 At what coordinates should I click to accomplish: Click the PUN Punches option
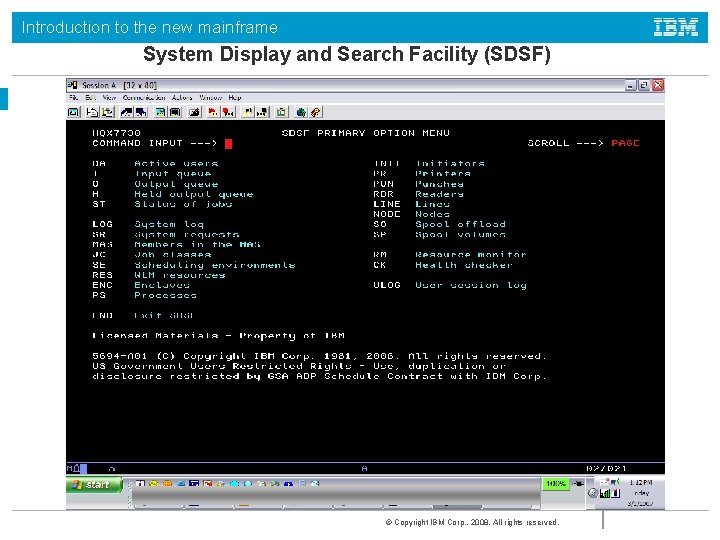pyautogui.click(x=418, y=184)
